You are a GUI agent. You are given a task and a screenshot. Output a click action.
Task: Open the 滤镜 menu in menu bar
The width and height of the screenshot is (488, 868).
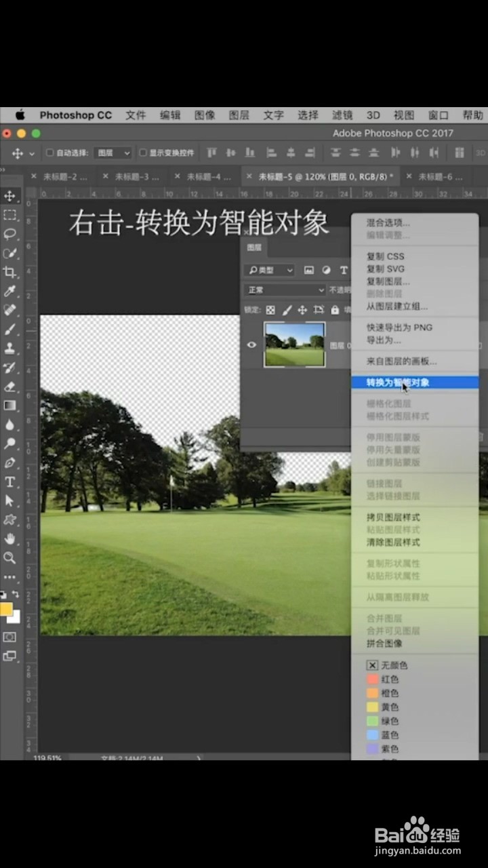point(342,115)
